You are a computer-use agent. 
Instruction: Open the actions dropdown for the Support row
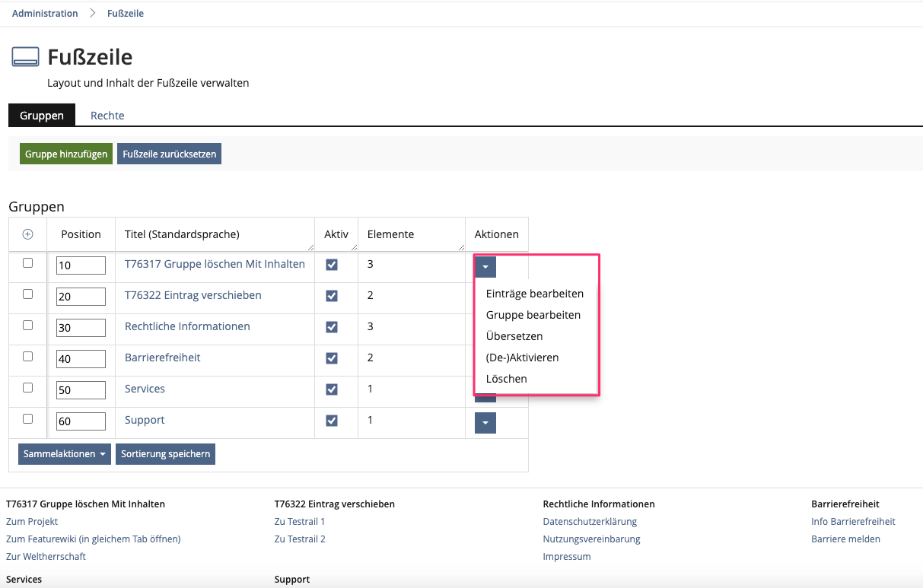tap(485, 423)
